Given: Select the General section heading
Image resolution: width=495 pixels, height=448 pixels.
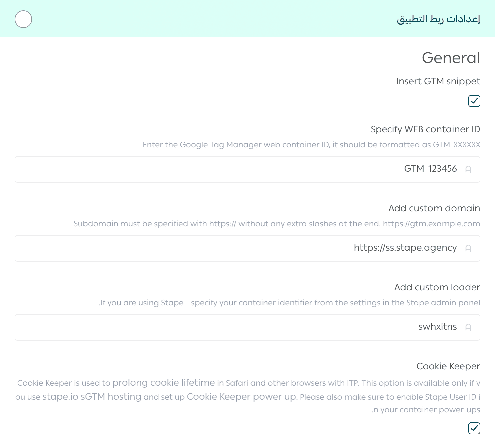Looking at the screenshot, I should (451, 58).
